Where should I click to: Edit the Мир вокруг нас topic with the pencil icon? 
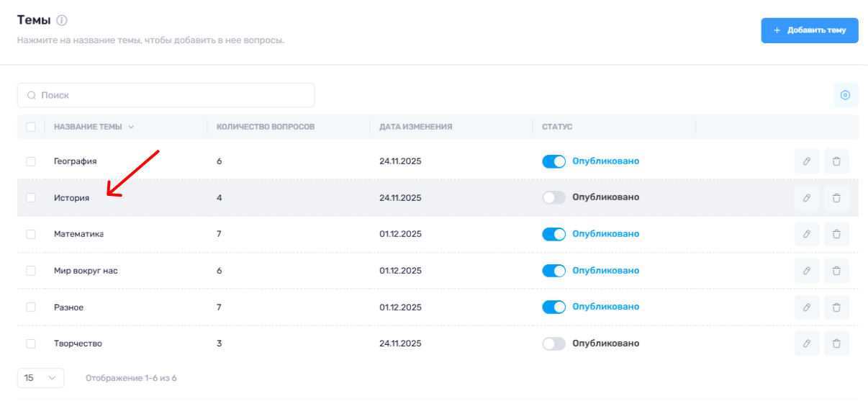807,271
